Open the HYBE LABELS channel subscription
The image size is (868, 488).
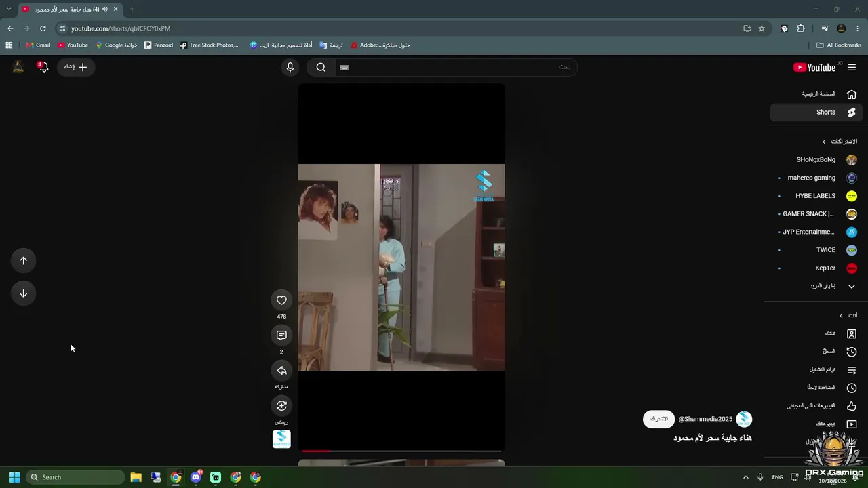816,196
